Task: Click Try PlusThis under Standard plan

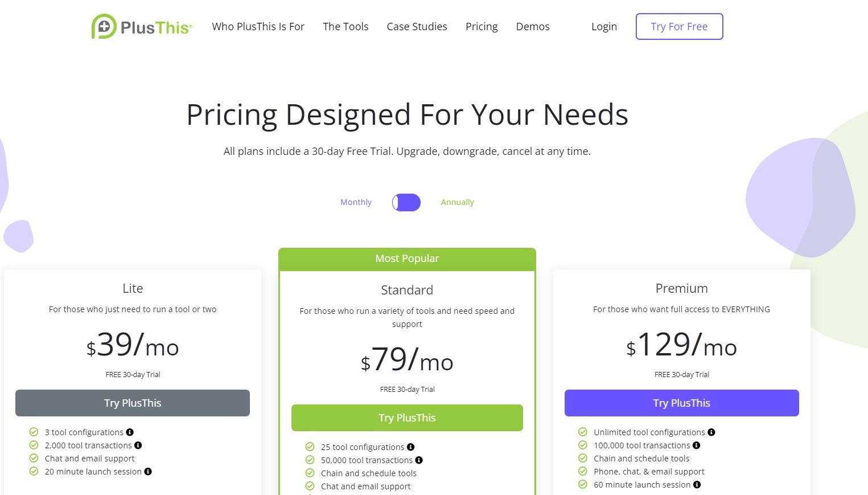Action: click(407, 418)
